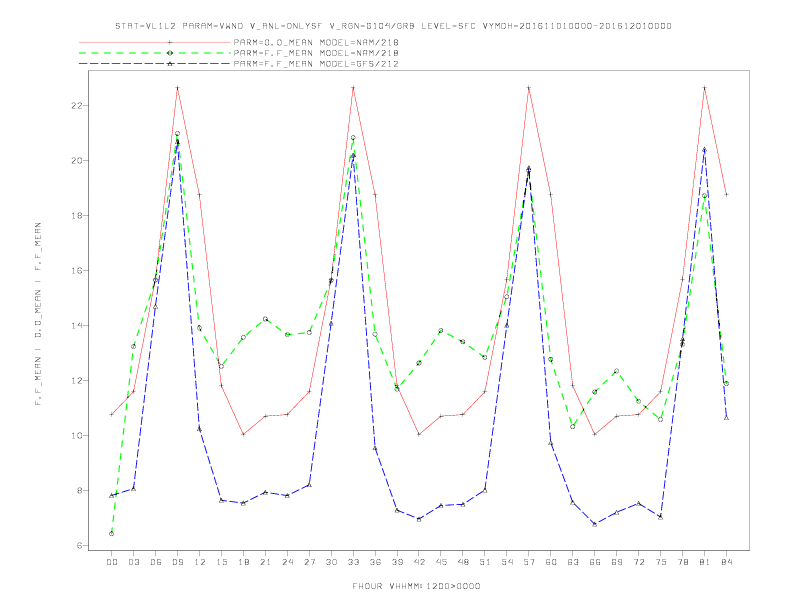
Task: Click the green circle marker at hour 69
Action: pyautogui.click(x=616, y=371)
